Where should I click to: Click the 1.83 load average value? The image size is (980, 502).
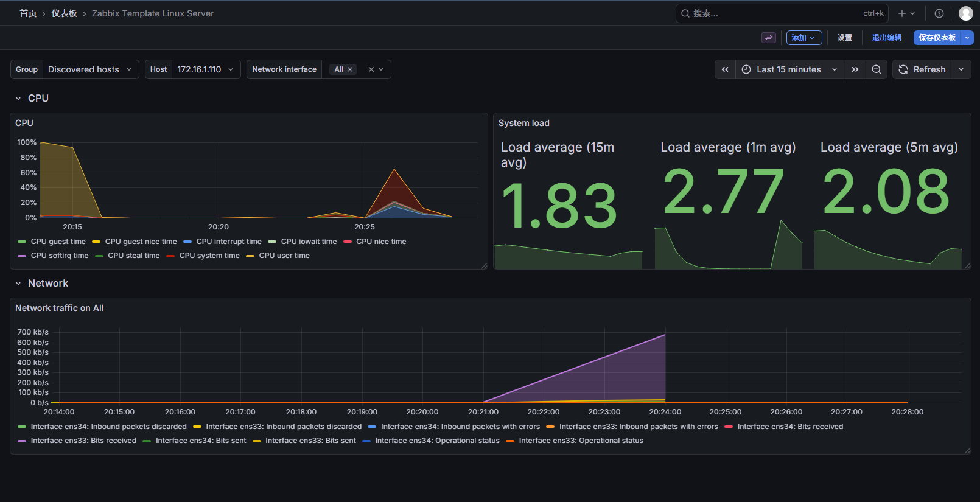click(560, 206)
